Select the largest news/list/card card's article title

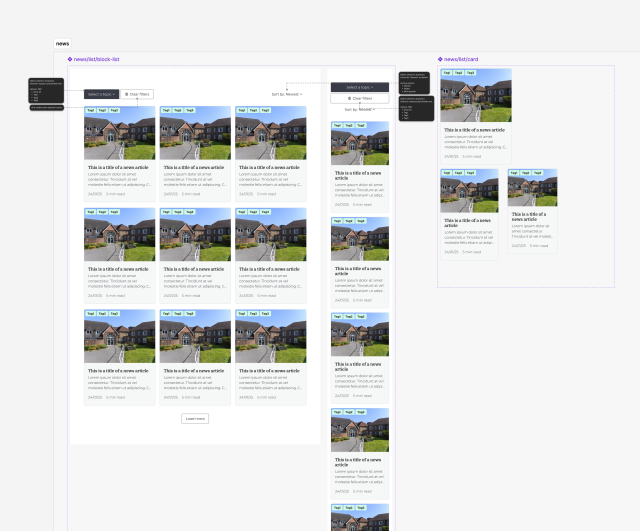(x=474, y=130)
